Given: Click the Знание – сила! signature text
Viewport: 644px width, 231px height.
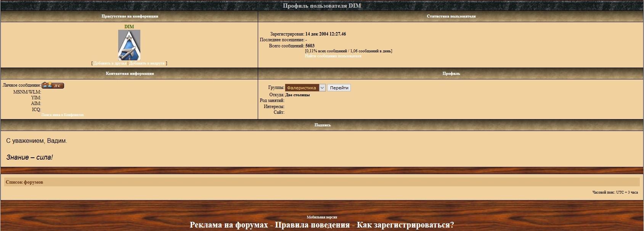Looking at the screenshot, I should click(30, 157).
